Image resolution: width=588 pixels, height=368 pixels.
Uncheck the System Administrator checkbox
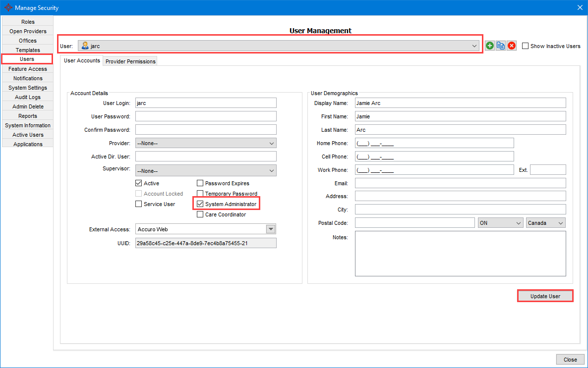click(200, 204)
